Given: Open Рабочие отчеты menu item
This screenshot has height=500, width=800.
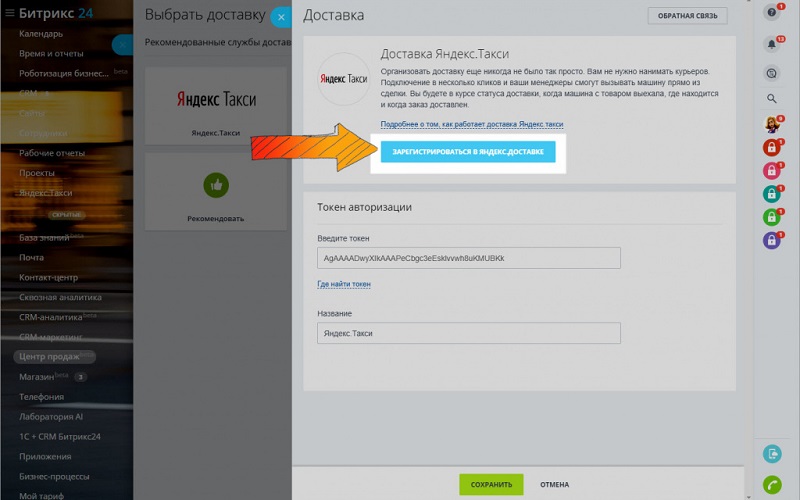Looking at the screenshot, I should click(52, 153).
